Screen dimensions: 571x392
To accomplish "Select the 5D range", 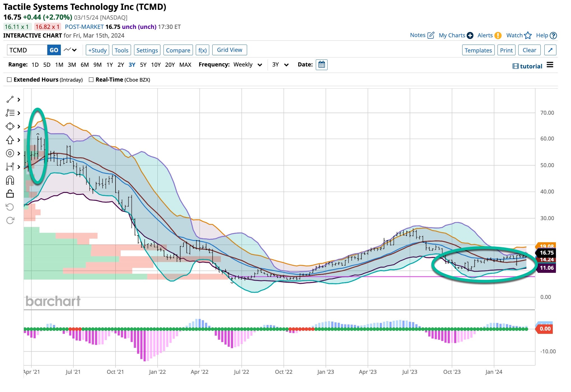I will [47, 65].
